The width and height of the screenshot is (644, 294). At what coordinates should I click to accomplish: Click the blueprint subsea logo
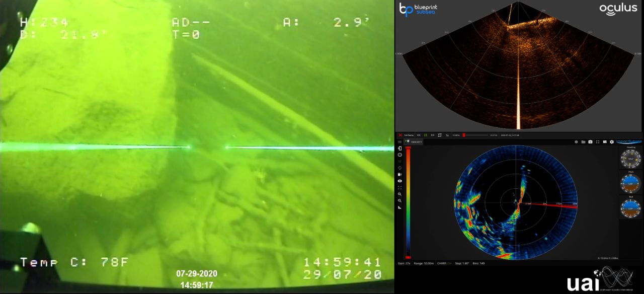tap(418, 9)
